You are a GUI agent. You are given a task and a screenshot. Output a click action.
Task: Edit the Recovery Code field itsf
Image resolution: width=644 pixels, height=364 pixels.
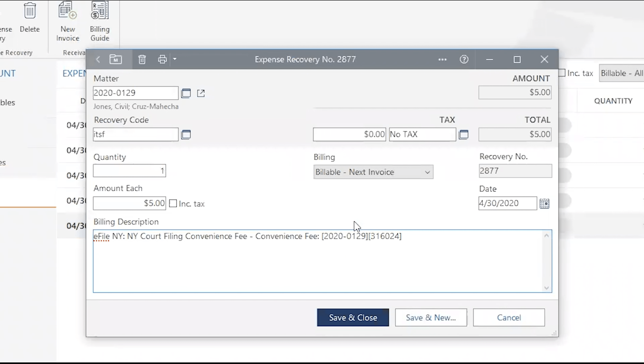[x=136, y=135]
